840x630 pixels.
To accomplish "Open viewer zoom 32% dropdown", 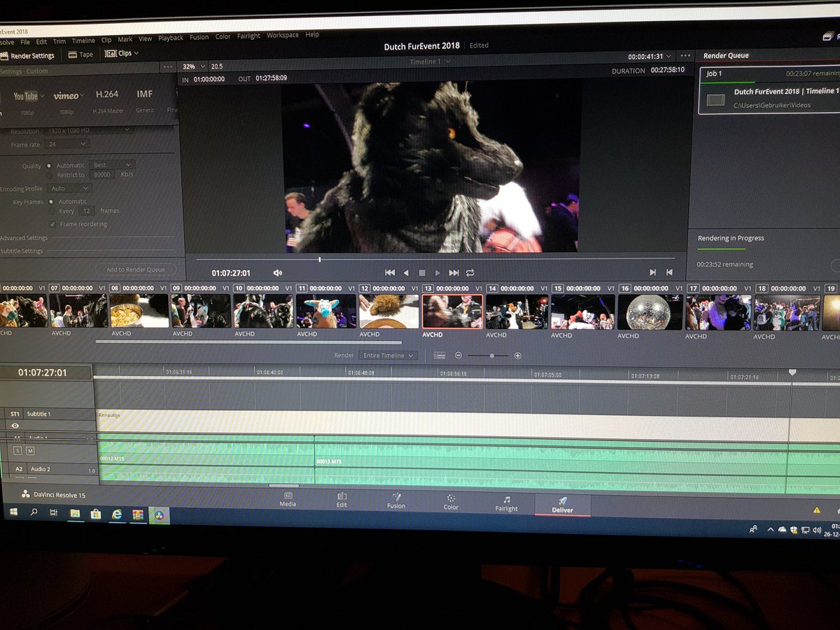I will tap(192, 66).
